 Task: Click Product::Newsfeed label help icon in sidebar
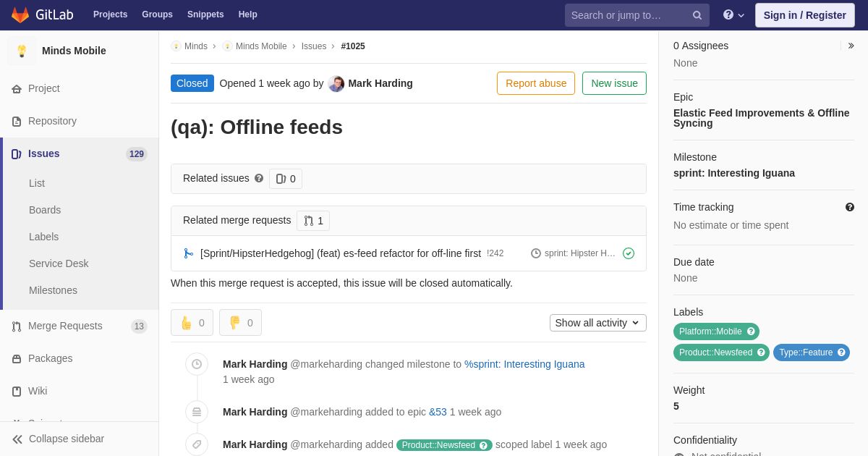click(x=761, y=352)
